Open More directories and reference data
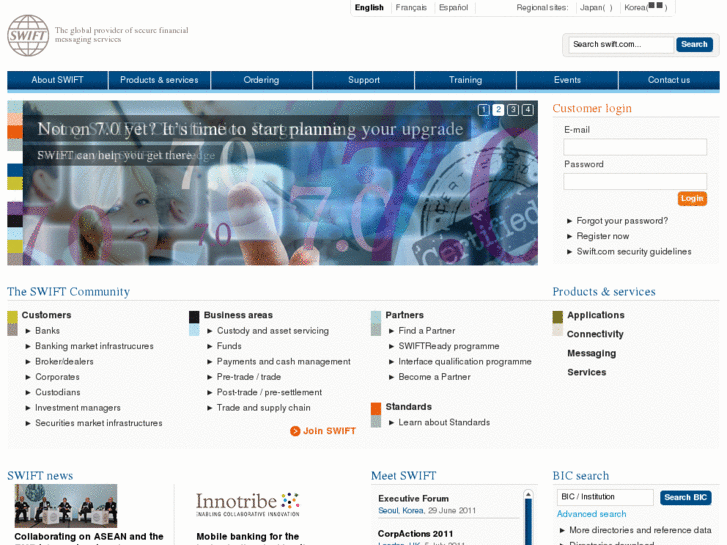This screenshot has width=727, height=545. click(640, 530)
